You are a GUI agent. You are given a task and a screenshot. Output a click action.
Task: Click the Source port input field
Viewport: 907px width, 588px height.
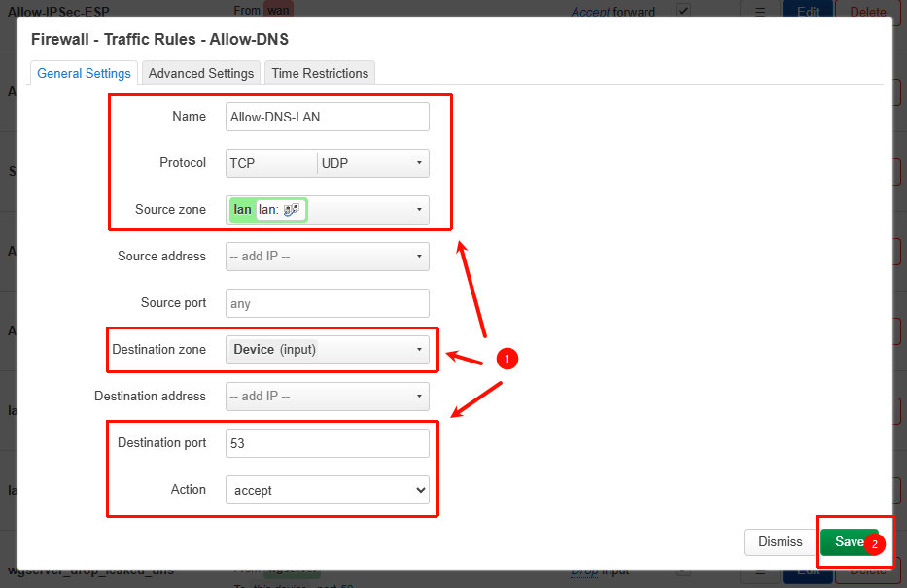(x=327, y=303)
